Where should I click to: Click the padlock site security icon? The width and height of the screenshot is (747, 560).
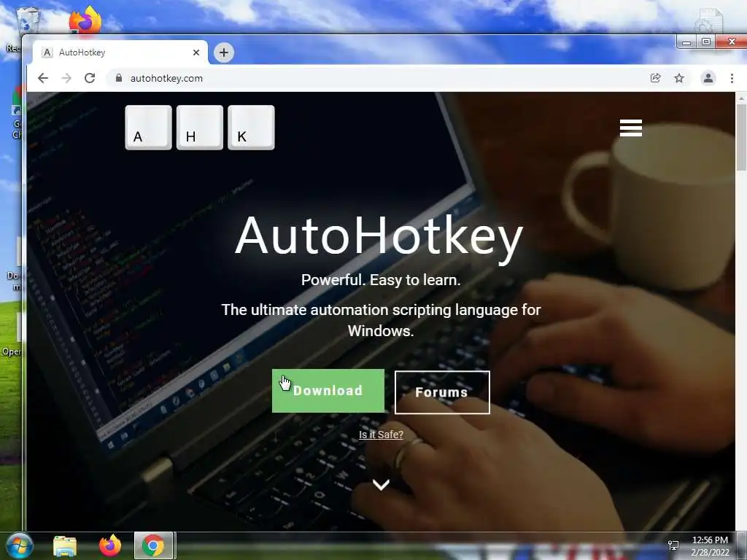[119, 78]
